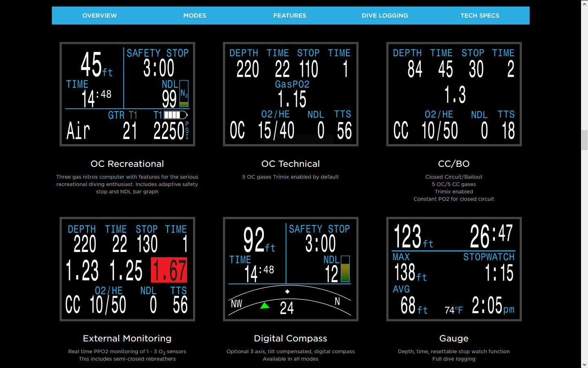Click the Digital Compass heading
This screenshot has width=588, height=368.
[x=291, y=339]
